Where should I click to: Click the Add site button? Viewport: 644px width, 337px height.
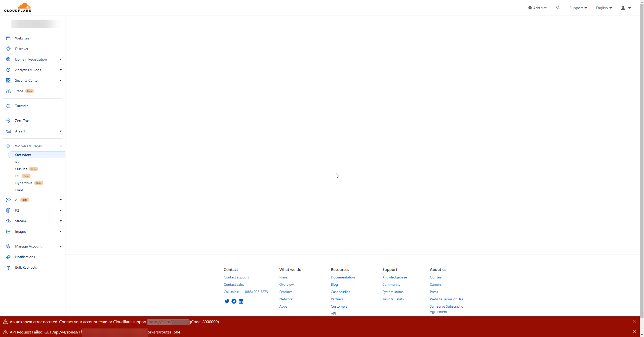pos(537,8)
